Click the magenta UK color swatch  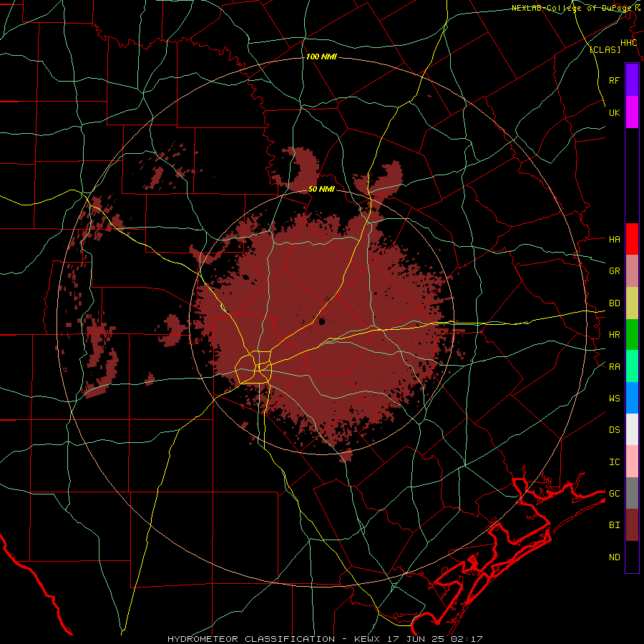[632, 112]
